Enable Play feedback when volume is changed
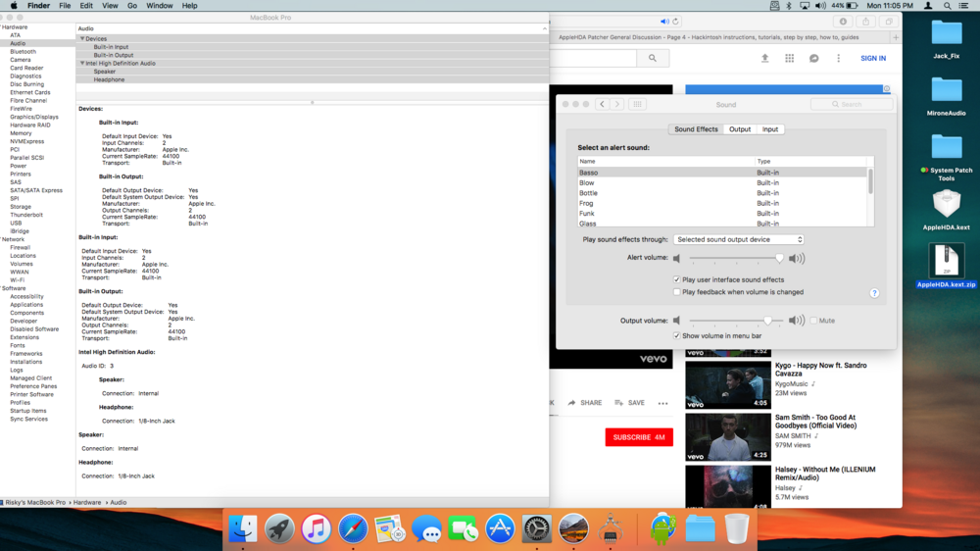The width and height of the screenshot is (980, 551). coord(676,292)
